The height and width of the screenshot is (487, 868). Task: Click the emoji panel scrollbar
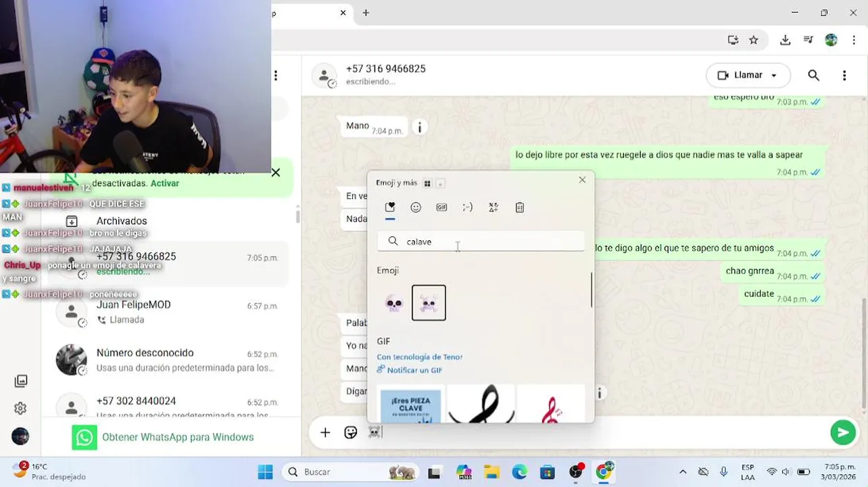click(x=592, y=289)
